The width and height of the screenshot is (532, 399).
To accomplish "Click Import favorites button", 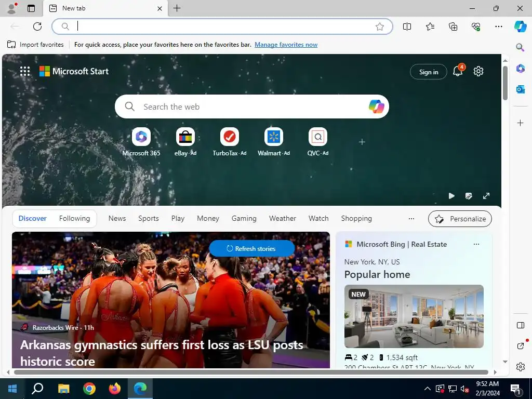I will click(x=35, y=45).
